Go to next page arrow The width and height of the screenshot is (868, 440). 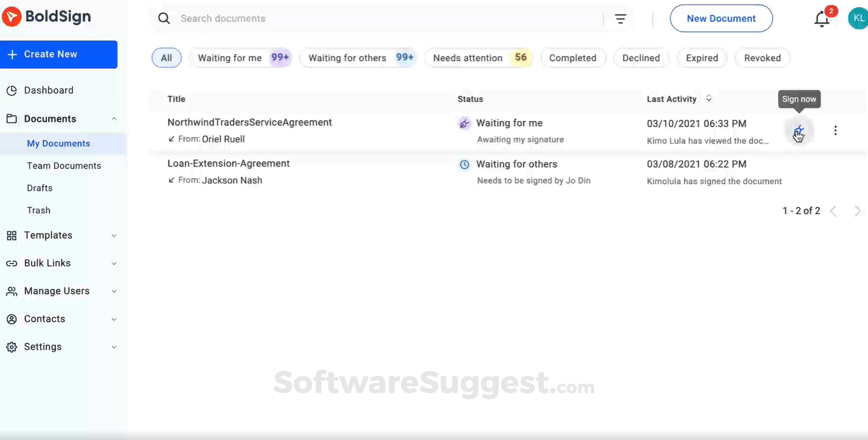[857, 211]
